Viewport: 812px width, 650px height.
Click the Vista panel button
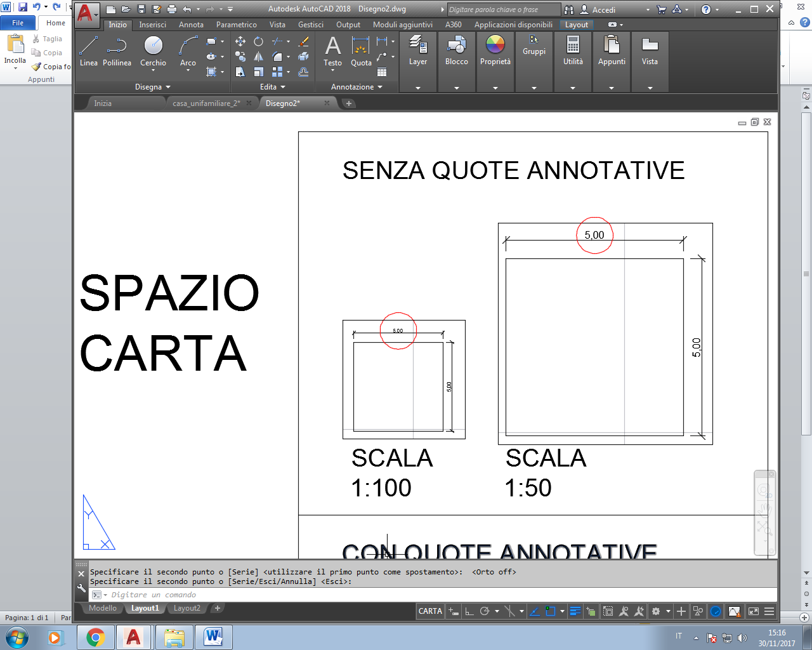(x=650, y=51)
